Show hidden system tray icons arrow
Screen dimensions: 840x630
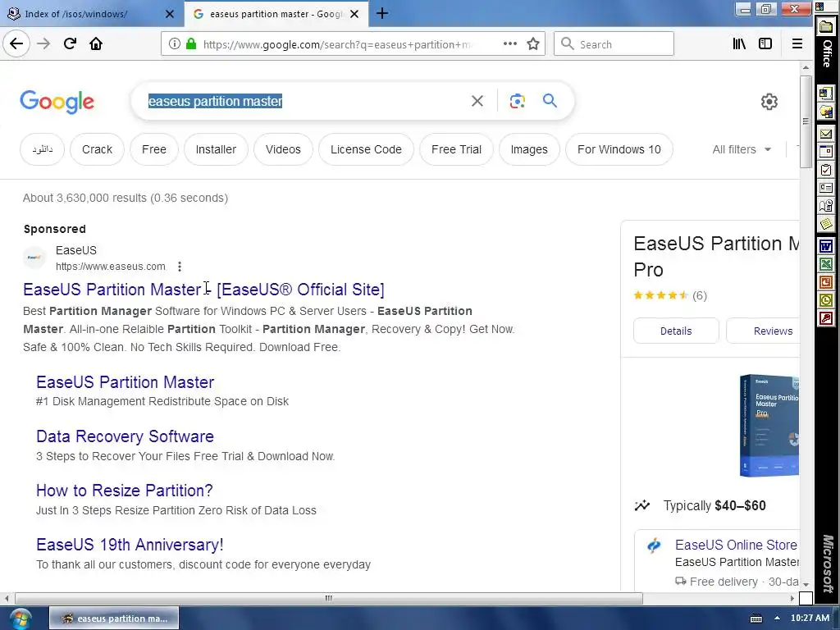tap(778, 619)
